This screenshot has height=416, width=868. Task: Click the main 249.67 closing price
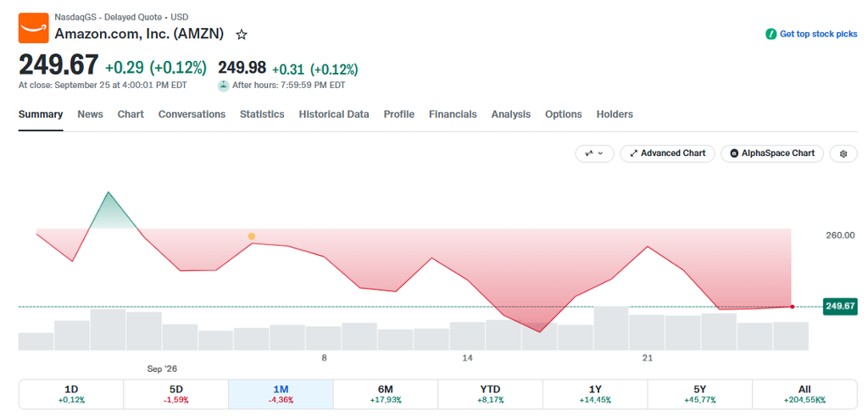pyautogui.click(x=58, y=64)
